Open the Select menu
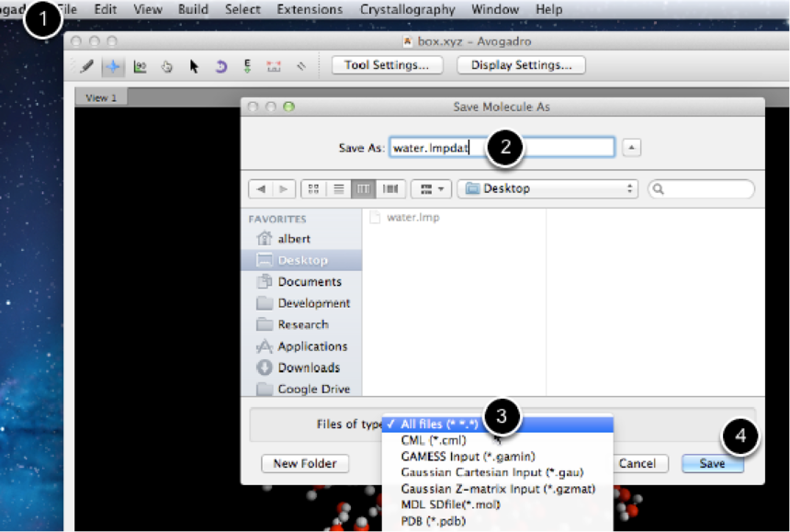Screen dimensions: 790x532 point(243,9)
